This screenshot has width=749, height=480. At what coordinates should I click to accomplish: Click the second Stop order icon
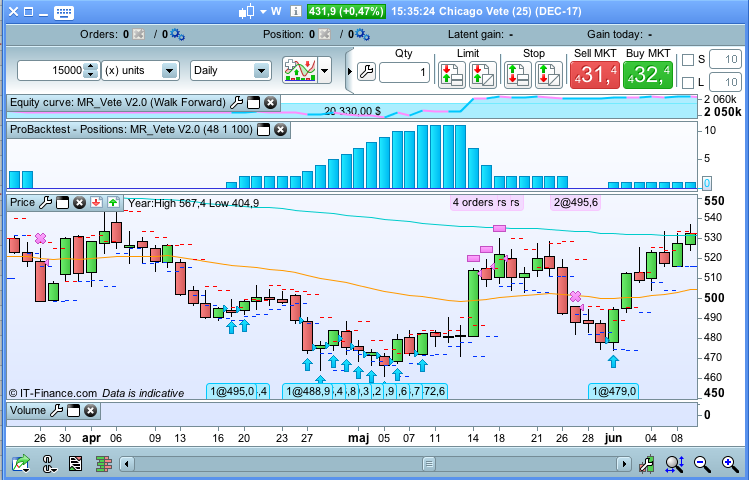pos(548,75)
